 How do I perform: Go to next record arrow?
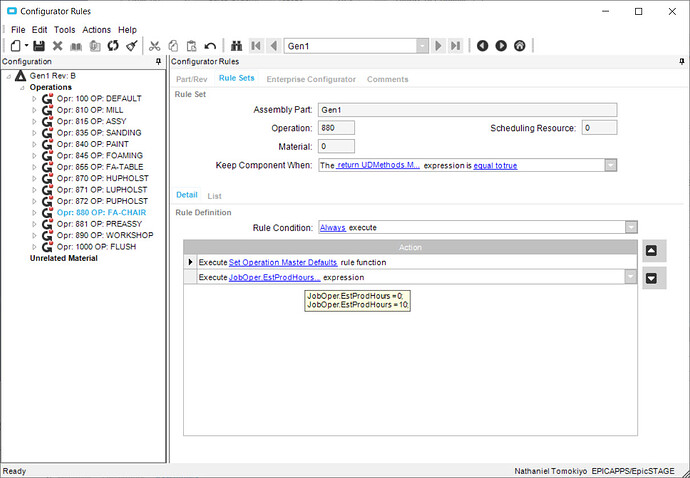[438, 46]
